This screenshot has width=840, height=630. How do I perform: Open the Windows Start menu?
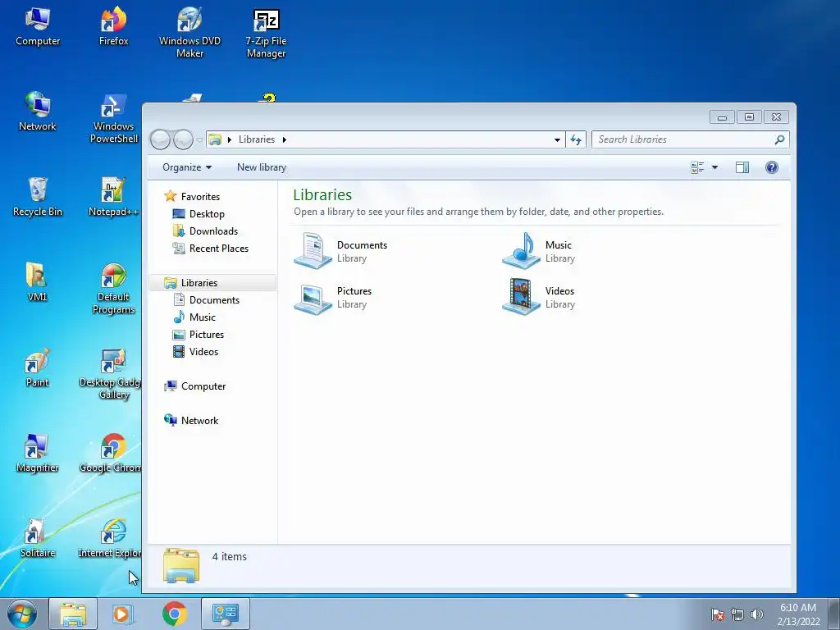22,614
